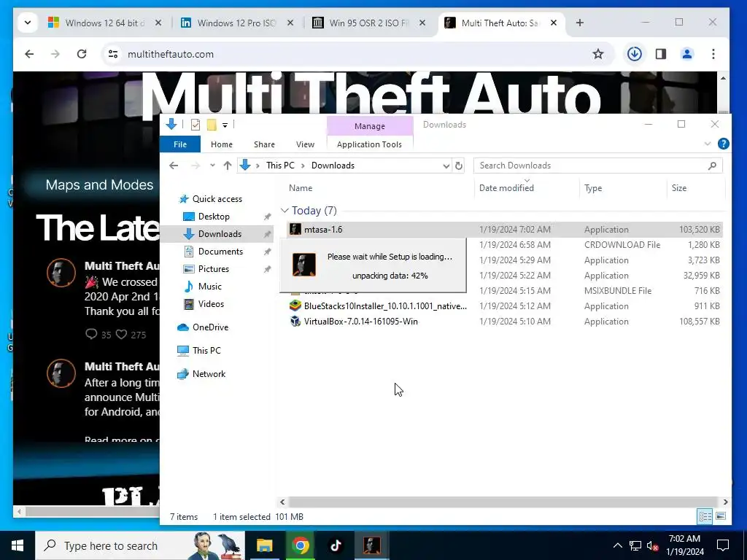Click the horizontal scrollbar in Explorer
This screenshot has height=560, width=747.
click(502, 502)
